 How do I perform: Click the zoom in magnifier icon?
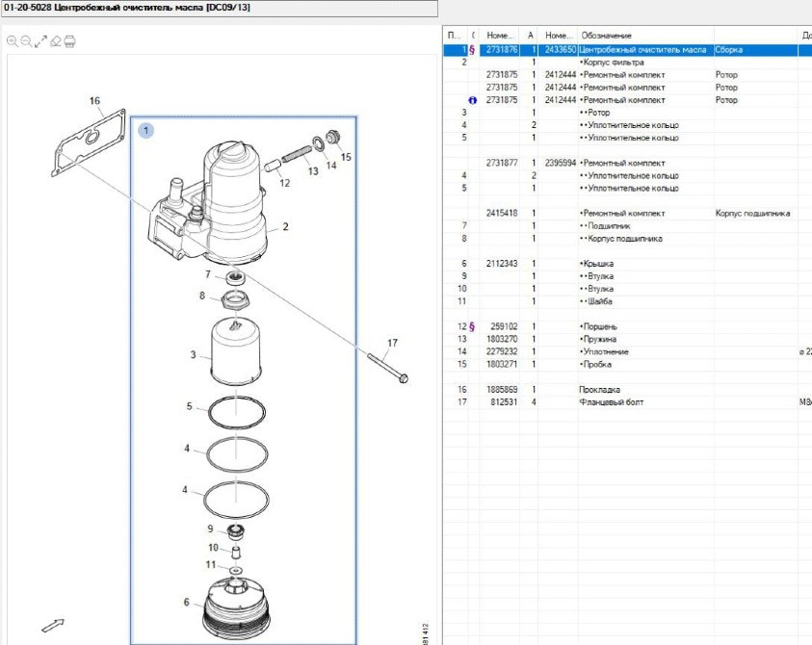click(12, 41)
